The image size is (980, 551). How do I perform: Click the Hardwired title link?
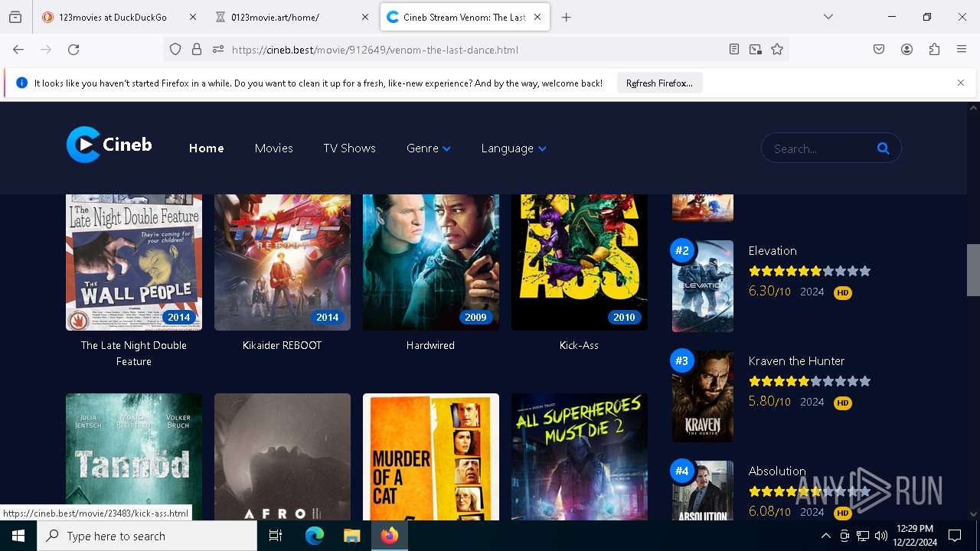[430, 345]
